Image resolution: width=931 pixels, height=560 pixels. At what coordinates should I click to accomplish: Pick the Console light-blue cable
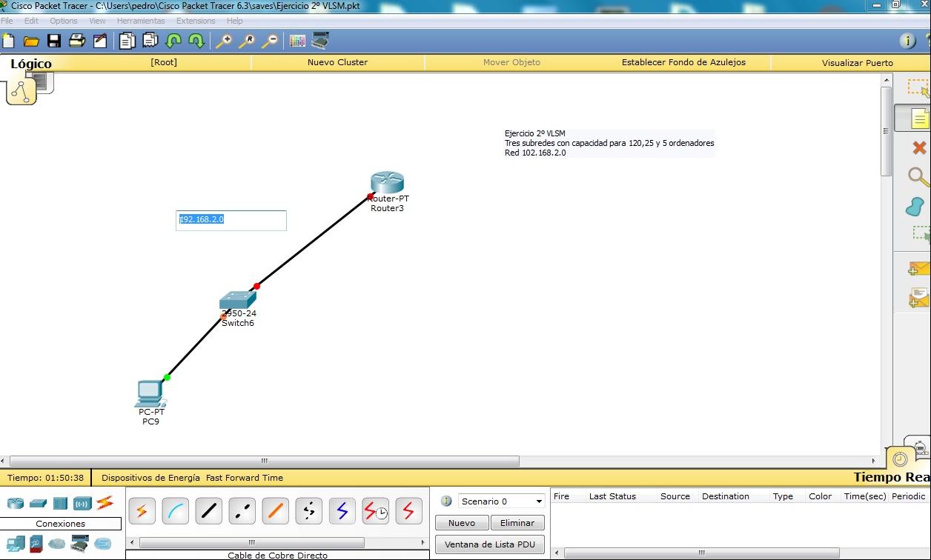tap(175, 511)
